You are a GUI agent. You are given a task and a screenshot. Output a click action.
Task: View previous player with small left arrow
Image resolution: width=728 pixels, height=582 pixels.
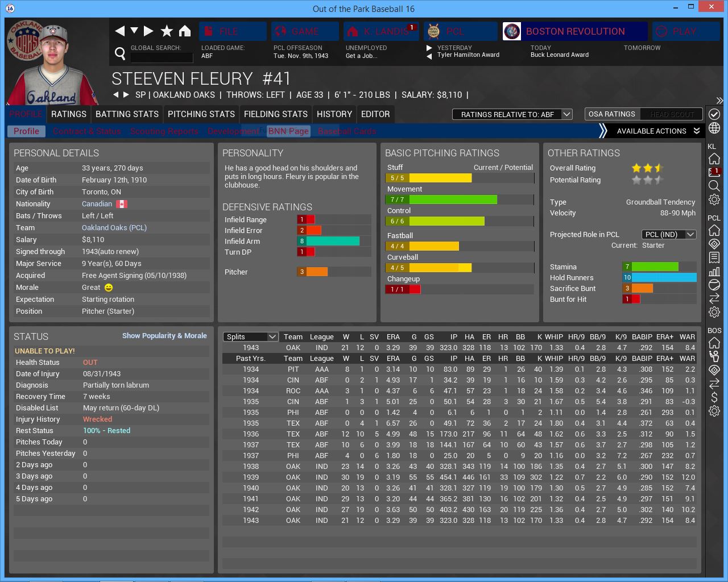point(116,95)
